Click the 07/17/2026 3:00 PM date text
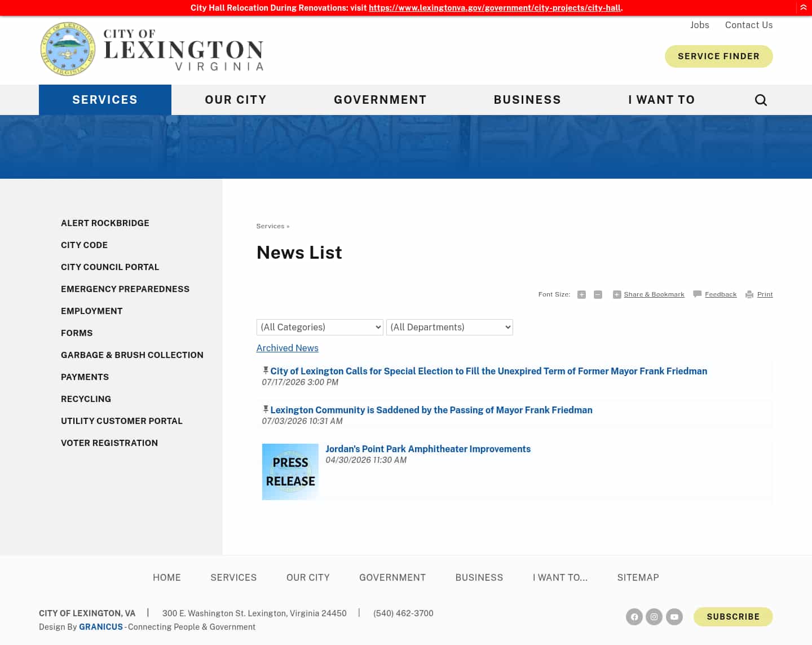Screen dimensions: 812x645 point(300,382)
